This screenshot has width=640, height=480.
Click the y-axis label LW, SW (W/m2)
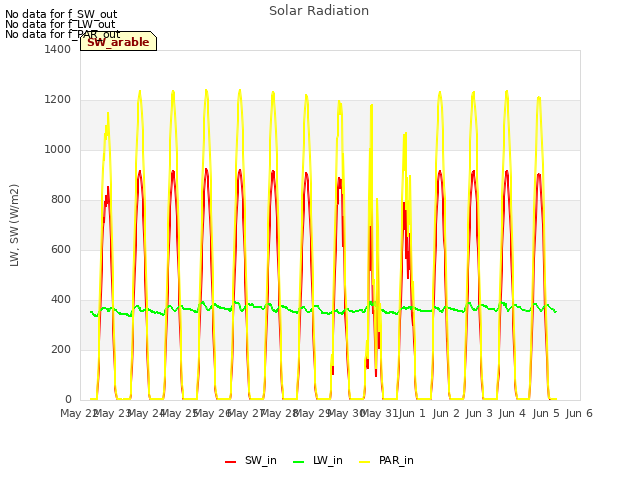tap(14, 225)
